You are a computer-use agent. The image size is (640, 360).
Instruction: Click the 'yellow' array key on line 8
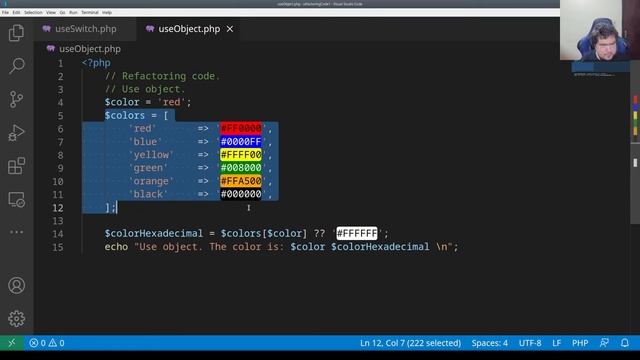(x=151, y=155)
